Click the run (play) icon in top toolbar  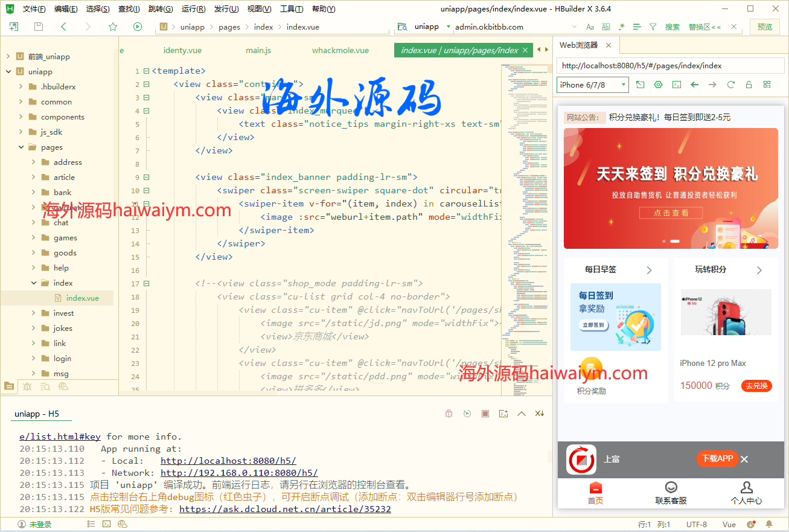[138, 27]
